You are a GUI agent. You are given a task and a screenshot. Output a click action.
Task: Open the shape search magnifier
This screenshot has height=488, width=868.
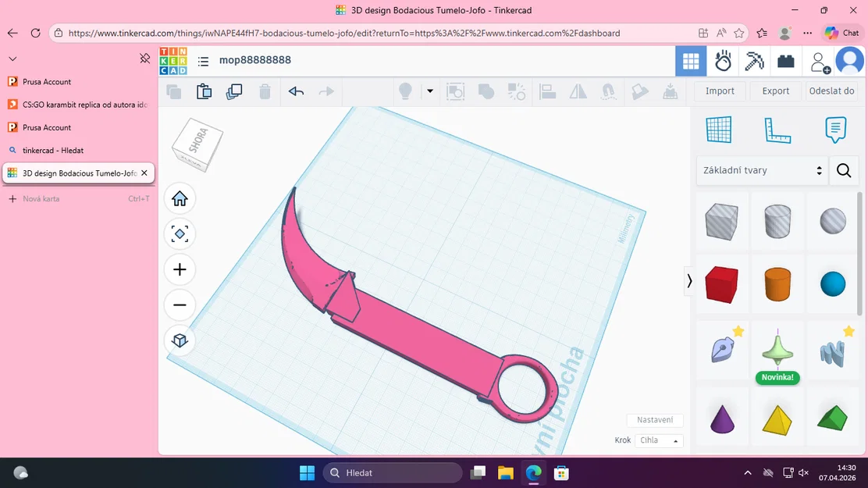(x=844, y=170)
